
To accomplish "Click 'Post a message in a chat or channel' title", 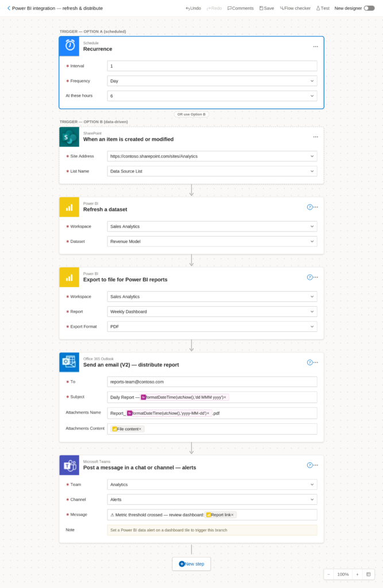I will pyautogui.click(x=140, y=467).
